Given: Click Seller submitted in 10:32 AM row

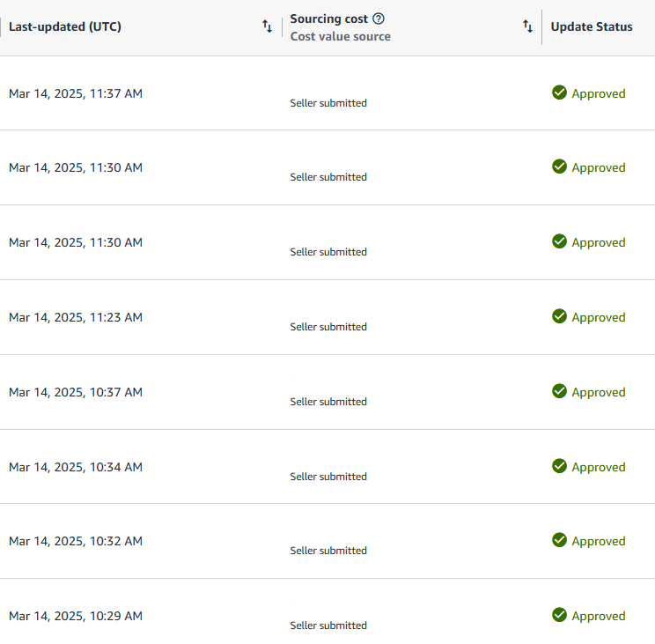Looking at the screenshot, I should [328, 550].
